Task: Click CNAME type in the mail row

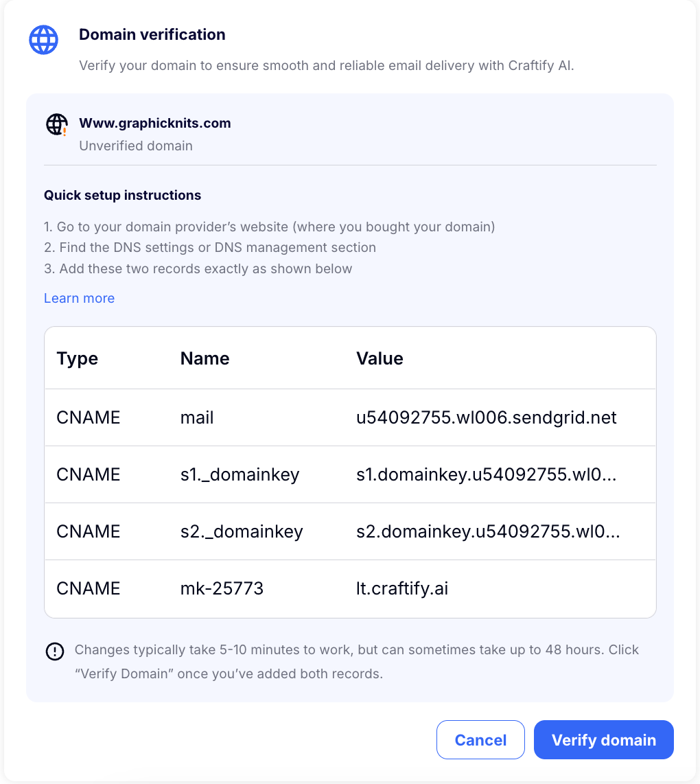Action: [x=89, y=417]
